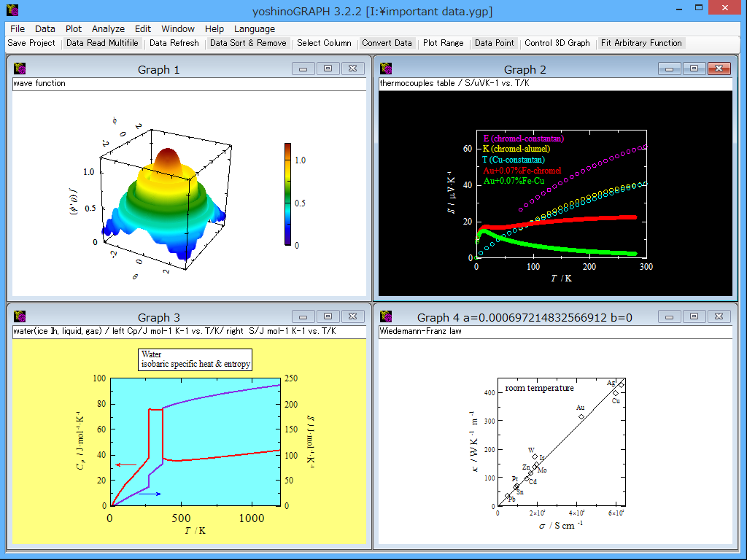747x560 pixels.
Task: Close the main yoshinoGRAPH window
Action: tap(725, 8)
